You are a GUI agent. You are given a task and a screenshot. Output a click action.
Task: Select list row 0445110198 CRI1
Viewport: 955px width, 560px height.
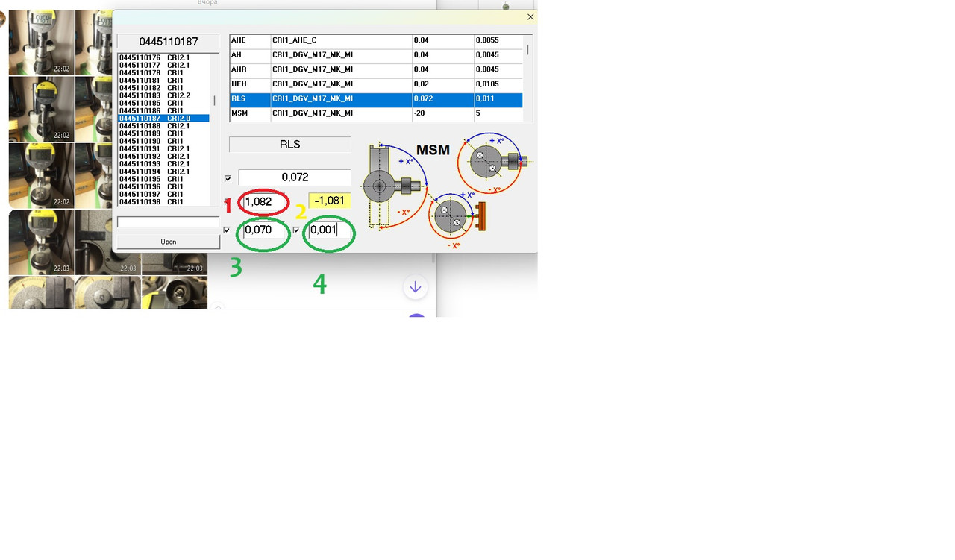(163, 201)
